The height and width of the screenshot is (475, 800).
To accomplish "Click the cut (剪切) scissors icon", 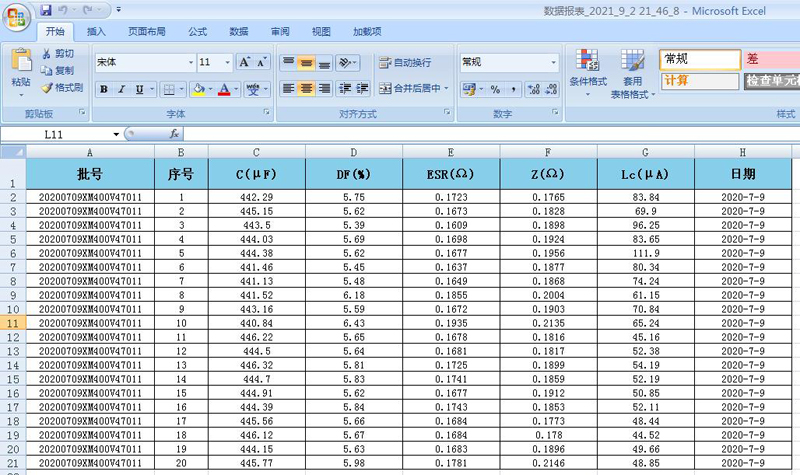I will point(47,54).
